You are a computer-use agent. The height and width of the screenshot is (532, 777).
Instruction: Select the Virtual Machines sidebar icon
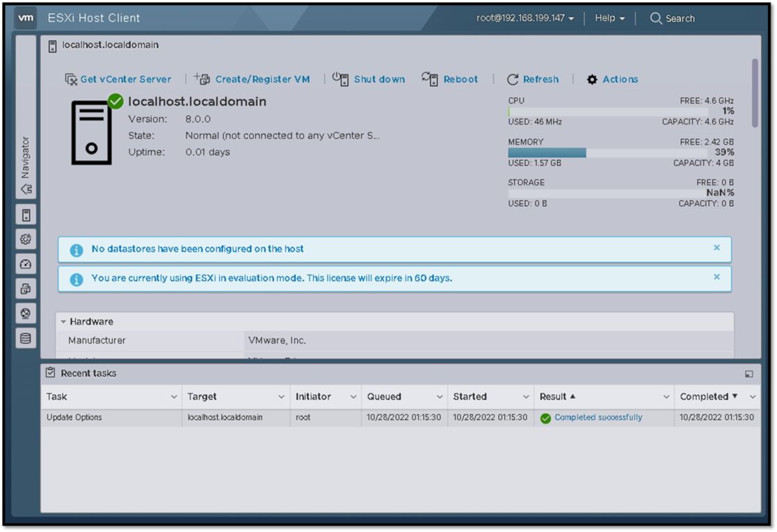pos(26,288)
